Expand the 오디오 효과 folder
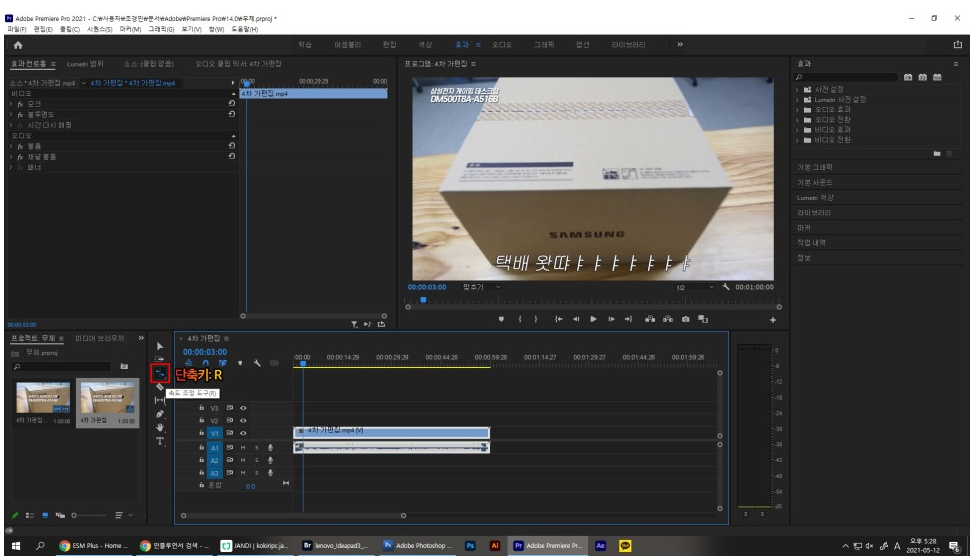 [x=798, y=109]
